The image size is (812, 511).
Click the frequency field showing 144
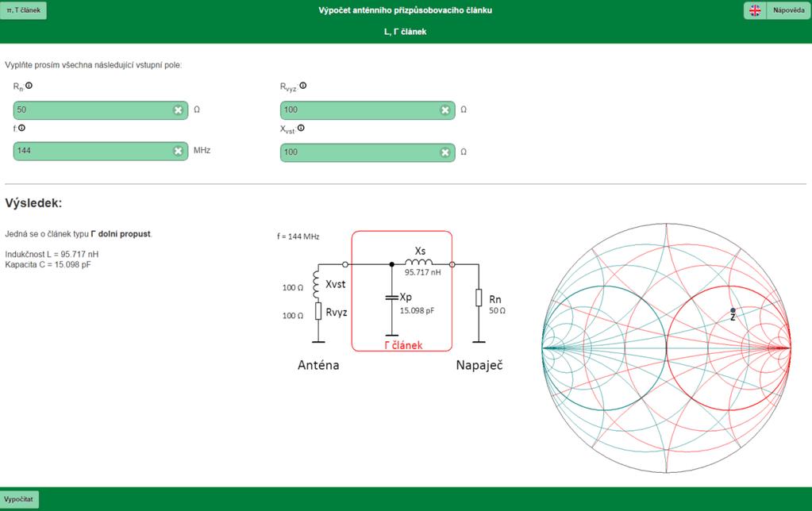[x=101, y=151]
